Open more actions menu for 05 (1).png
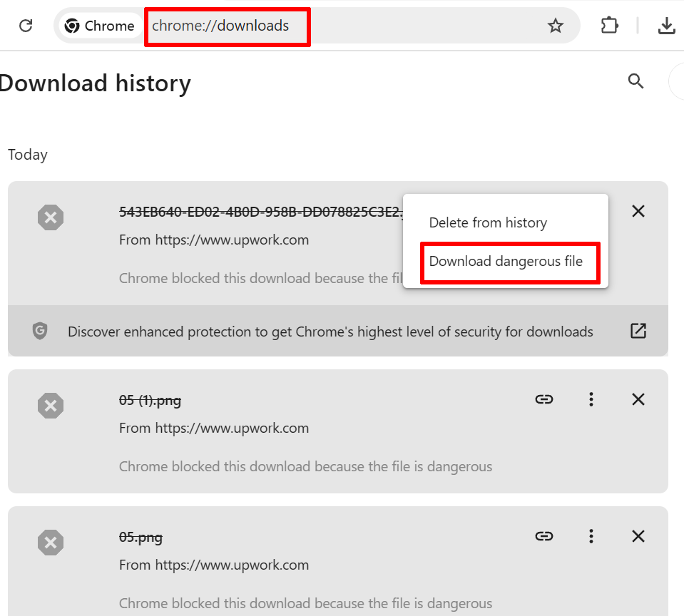Screen dimensions: 684x616 (x=591, y=399)
